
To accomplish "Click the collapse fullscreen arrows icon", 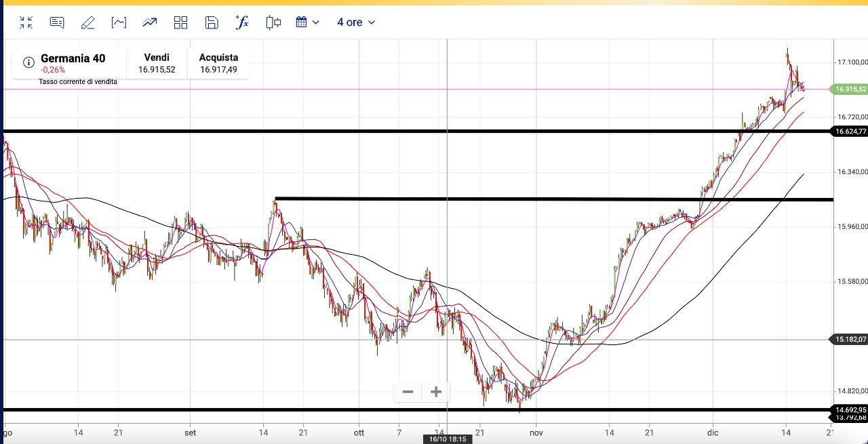I will coord(26,22).
